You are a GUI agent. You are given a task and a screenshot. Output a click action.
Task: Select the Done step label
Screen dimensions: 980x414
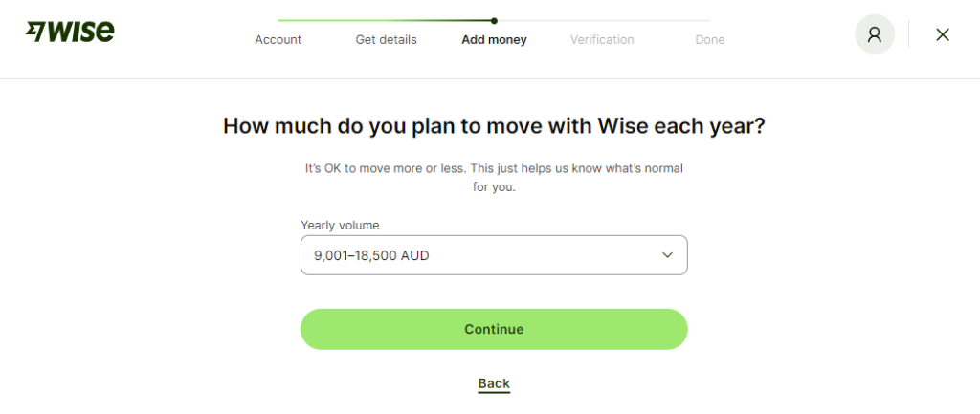[x=710, y=40]
